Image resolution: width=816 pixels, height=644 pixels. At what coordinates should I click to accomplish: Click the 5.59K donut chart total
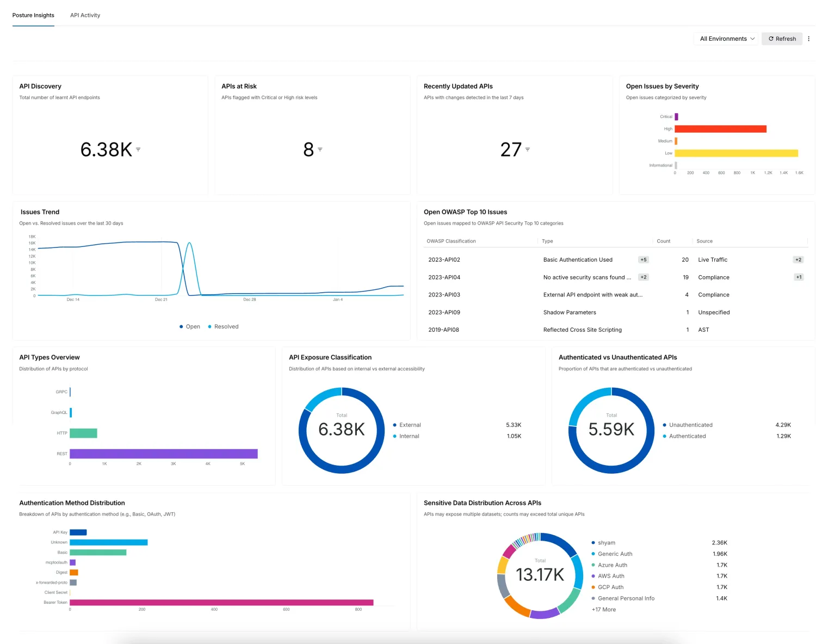pos(611,430)
